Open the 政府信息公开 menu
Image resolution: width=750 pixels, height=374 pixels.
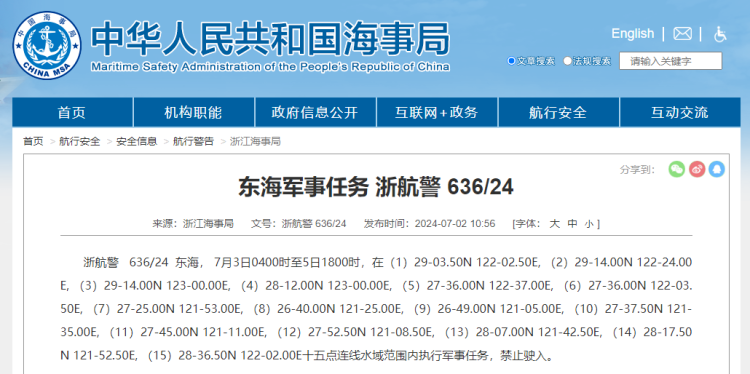315,112
